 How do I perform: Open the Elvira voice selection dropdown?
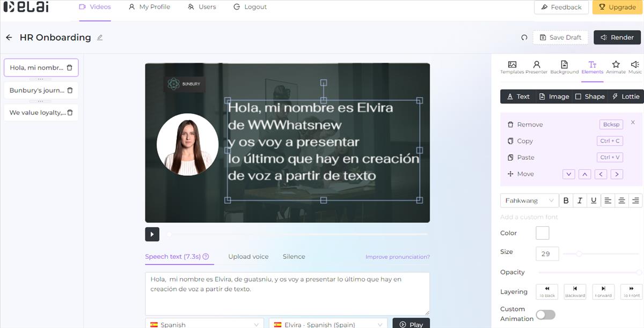pyautogui.click(x=328, y=324)
